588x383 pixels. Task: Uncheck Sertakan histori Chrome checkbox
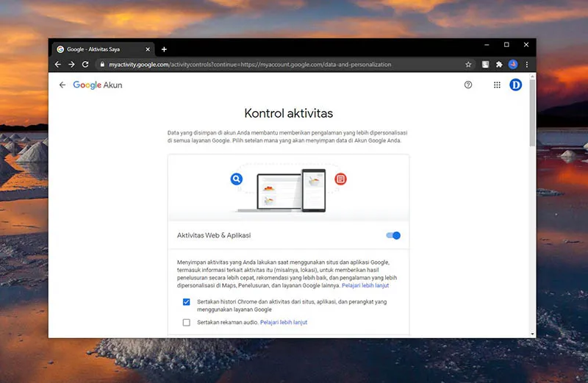(187, 302)
